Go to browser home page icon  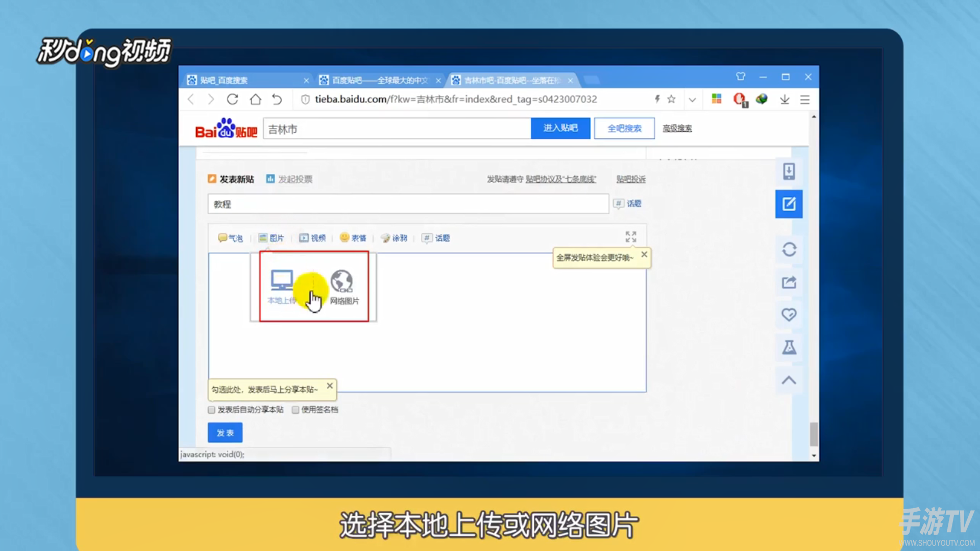pos(255,99)
